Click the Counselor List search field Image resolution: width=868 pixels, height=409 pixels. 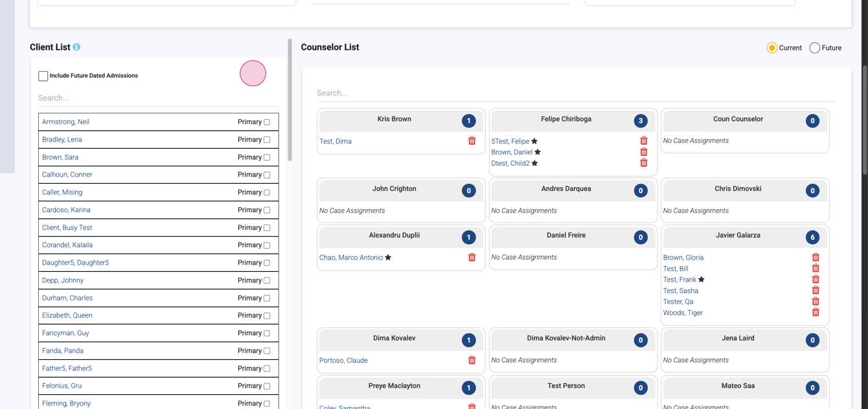[x=453, y=93]
